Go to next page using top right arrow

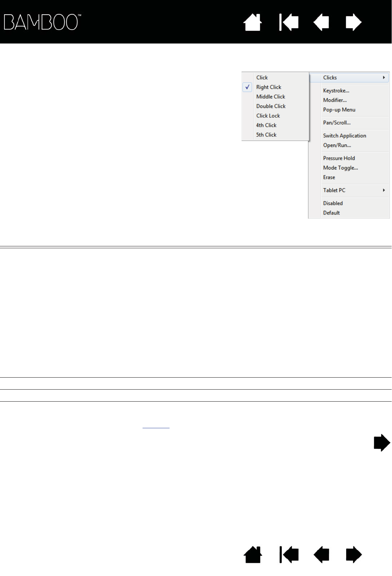354,22
